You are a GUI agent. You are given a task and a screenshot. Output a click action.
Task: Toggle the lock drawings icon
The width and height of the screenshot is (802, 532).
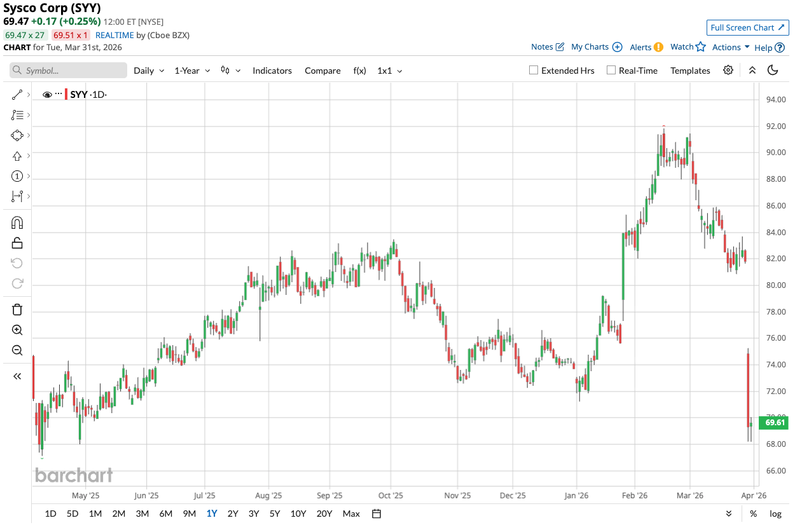click(x=17, y=243)
